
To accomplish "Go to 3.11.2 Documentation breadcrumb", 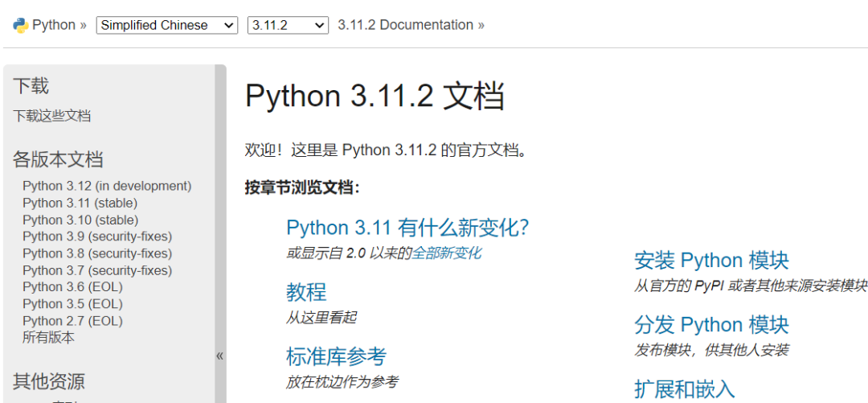I will coord(405,25).
